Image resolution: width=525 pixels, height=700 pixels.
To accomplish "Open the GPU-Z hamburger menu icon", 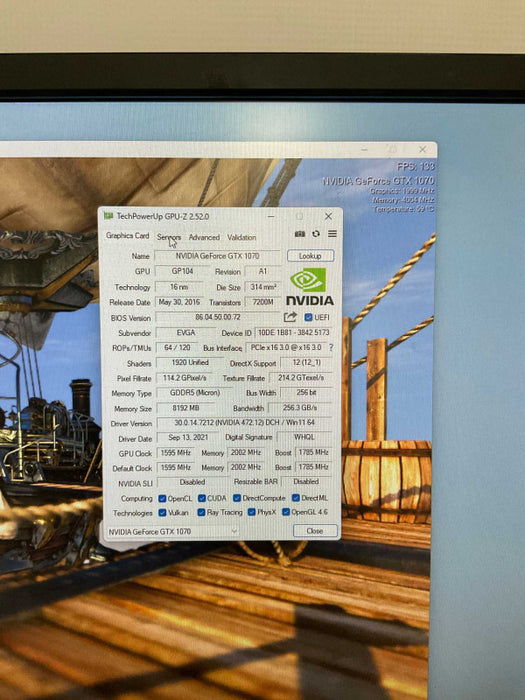I will (x=332, y=233).
